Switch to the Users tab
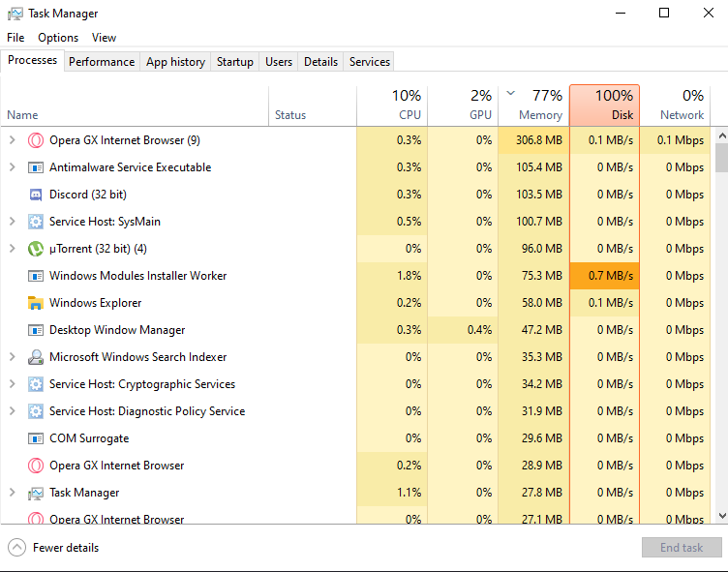The image size is (728, 572). [x=279, y=62]
